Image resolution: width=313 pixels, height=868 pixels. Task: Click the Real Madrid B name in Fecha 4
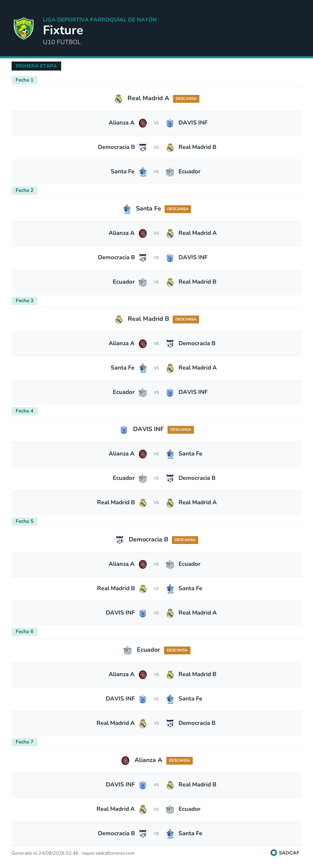click(116, 503)
